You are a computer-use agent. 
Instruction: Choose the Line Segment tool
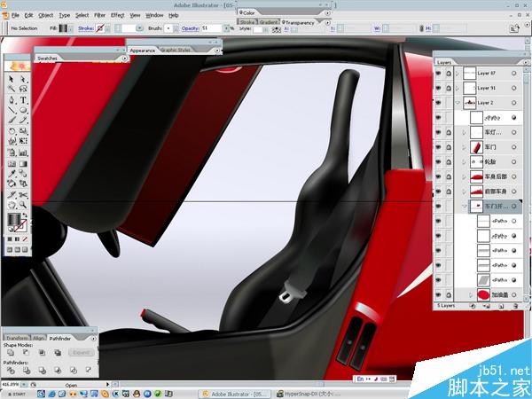click(12, 110)
